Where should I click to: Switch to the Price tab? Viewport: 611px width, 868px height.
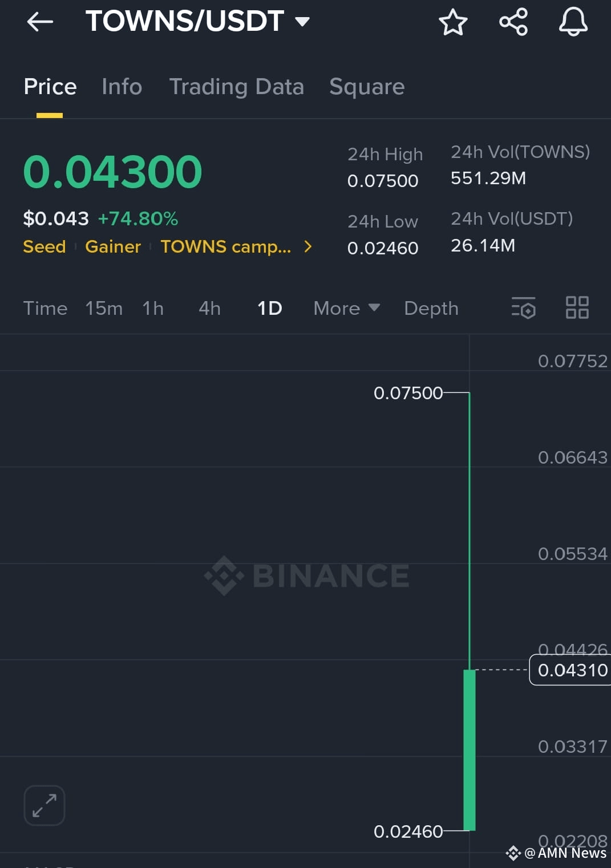click(x=50, y=87)
